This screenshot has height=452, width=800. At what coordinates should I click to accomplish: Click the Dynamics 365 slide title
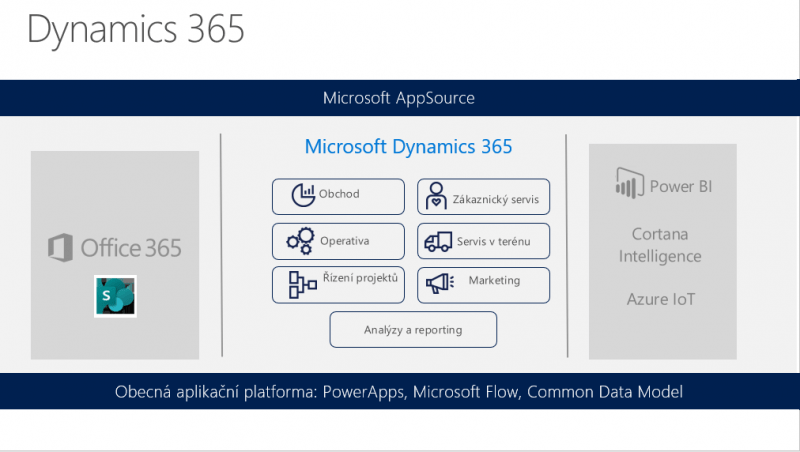136,30
